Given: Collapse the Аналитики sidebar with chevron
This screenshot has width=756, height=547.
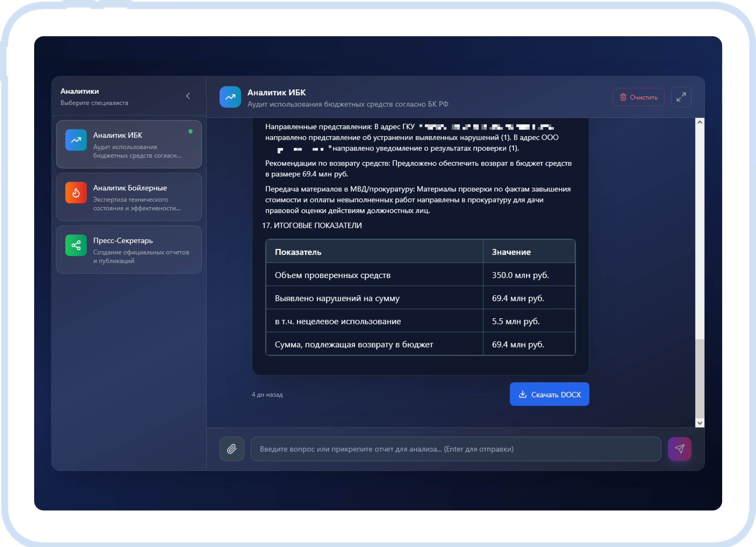Looking at the screenshot, I should click(x=188, y=96).
